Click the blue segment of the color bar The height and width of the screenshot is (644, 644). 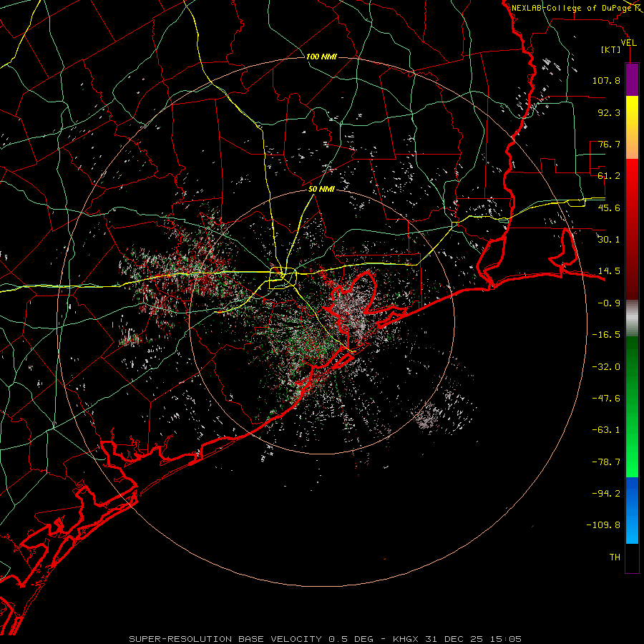coord(632,510)
